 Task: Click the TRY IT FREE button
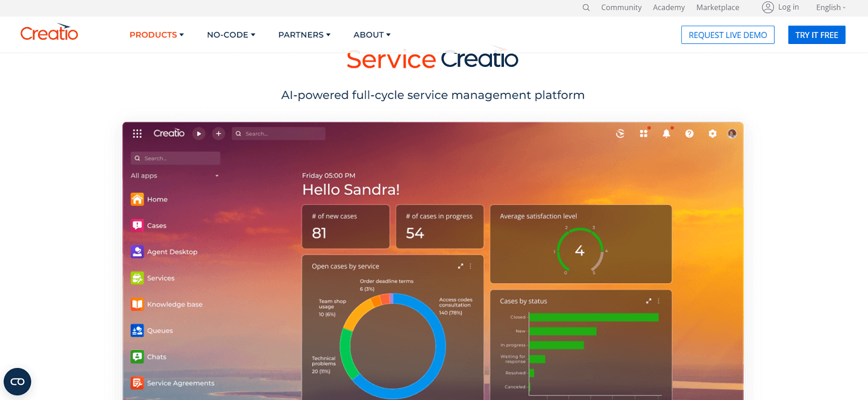click(x=817, y=35)
